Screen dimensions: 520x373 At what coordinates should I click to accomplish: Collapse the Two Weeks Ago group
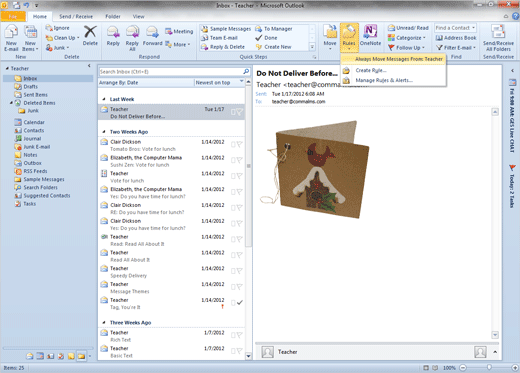[104, 132]
